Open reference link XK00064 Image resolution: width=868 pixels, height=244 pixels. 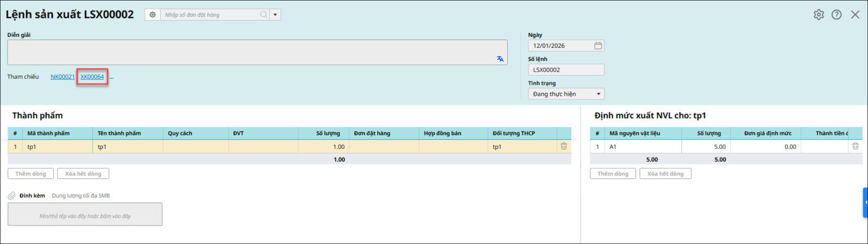[x=92, y=77]
